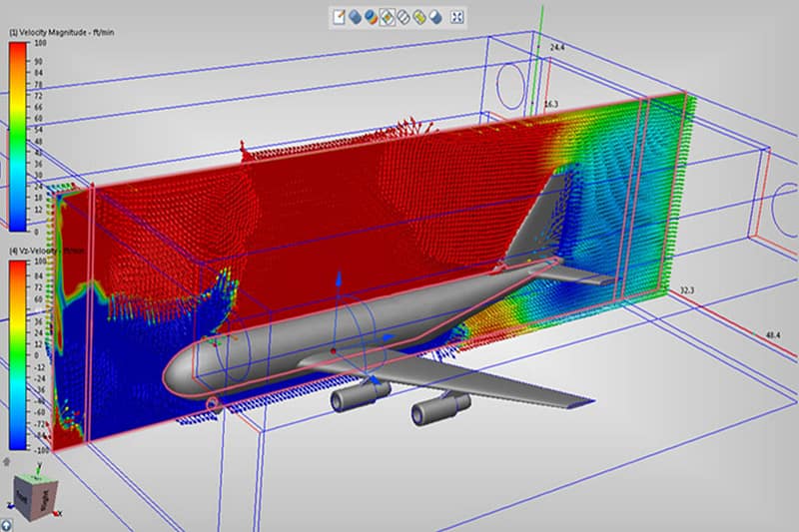This screenshot has height=532, width=799.
Task: Click the round arrow button below ViewCube
Action: click(6, 525)
